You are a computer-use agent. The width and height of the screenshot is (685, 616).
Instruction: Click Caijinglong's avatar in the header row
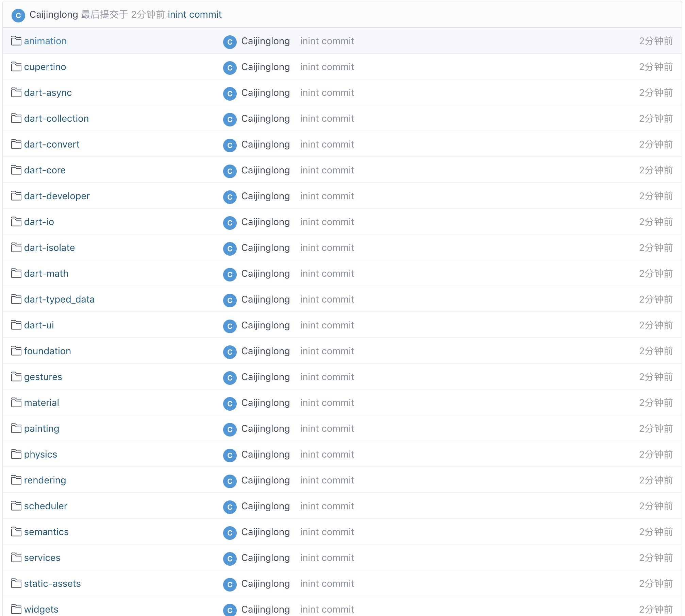18,15
